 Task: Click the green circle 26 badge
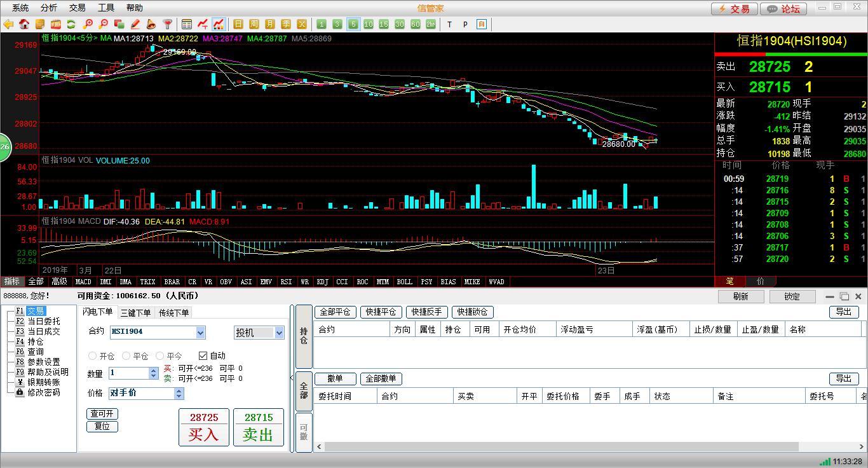4,147
